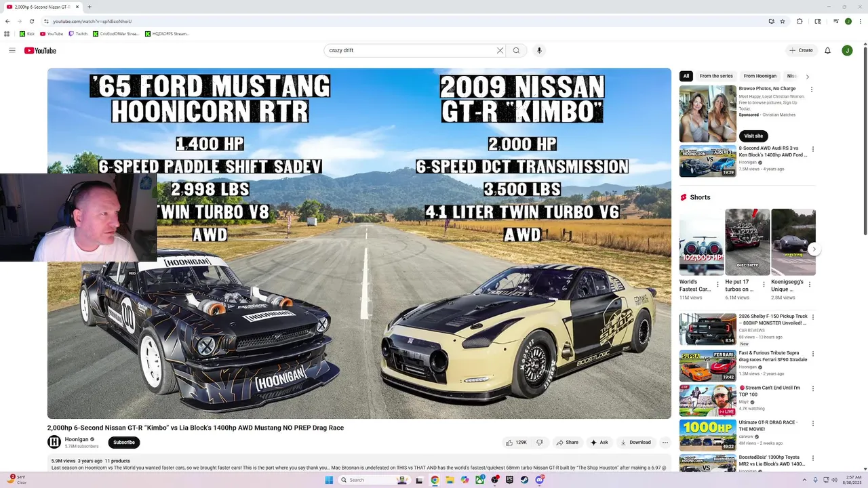
Task: Open the live Stream Can't End thumbnail
Action: 708,401
